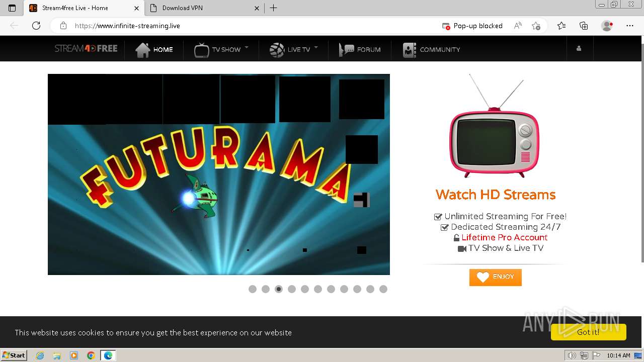Open the FORUM menu item
The height and width of the screenshot is (362, 644).
click(360, 49)
